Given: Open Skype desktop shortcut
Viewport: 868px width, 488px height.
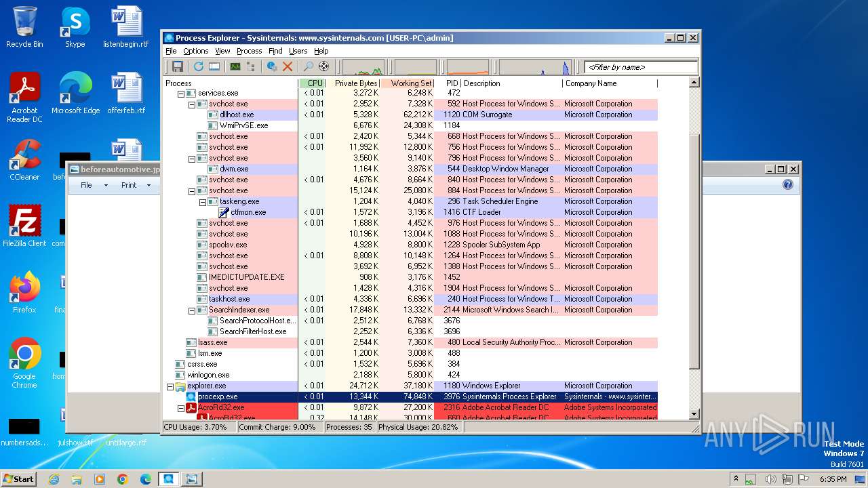Looking at the screenshot, I should coord(75,28).
